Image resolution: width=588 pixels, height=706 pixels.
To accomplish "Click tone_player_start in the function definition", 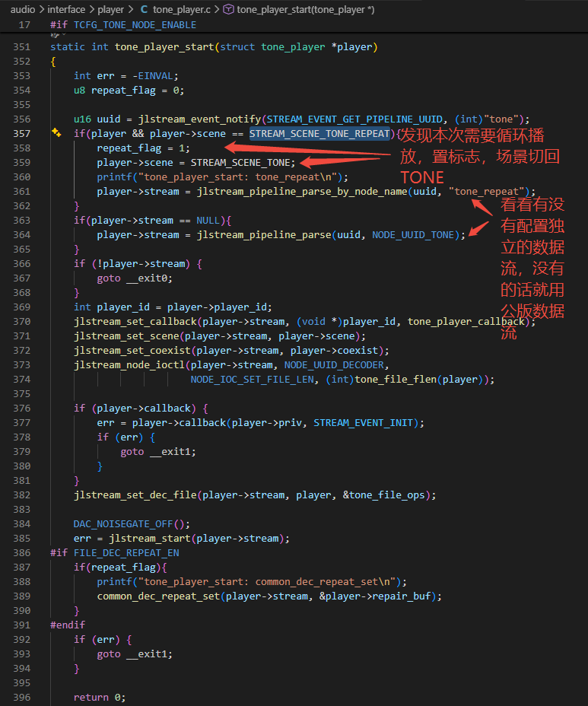I will (x=164, y=47).
